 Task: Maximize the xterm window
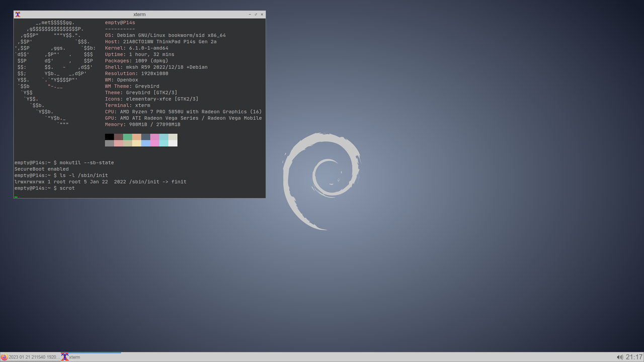[256, 15]
